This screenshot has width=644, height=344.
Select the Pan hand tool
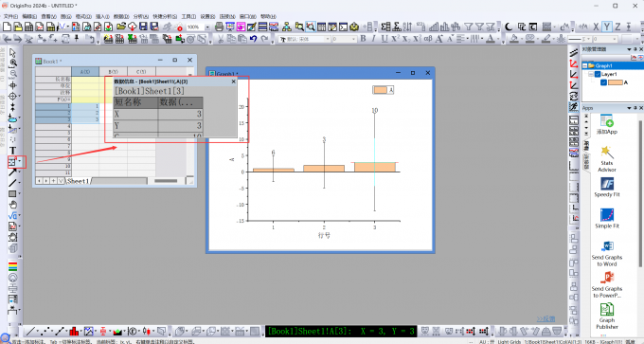(12, 205)
